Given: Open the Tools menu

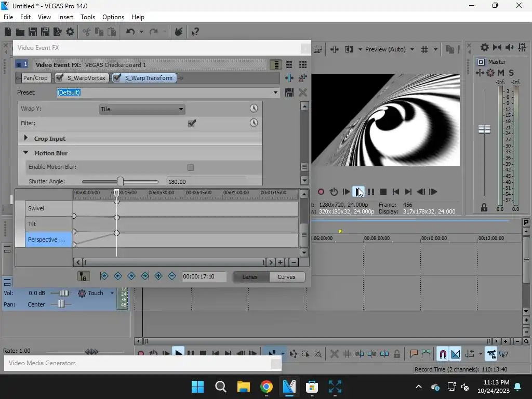Looking at the screenshot, I should coord(87,17).
